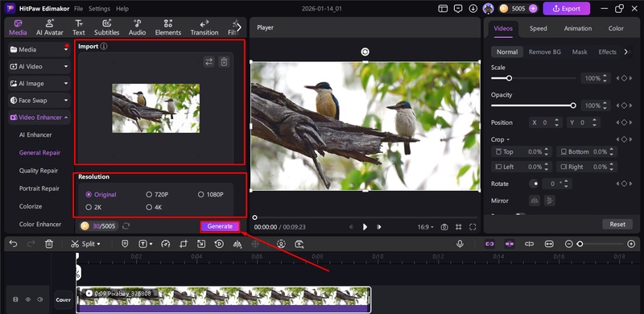Image resolution: width=644 pixels, height=314 pixels.
Task: Remove imported video with trash icon in Import panel
Action: coord(224,62)
